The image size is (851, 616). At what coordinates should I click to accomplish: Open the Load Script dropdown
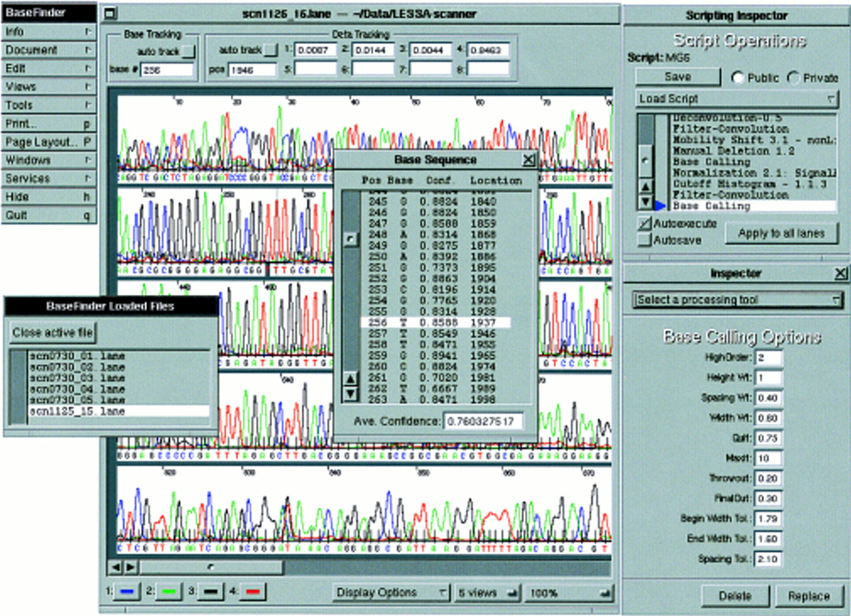click(x=737, y=99)
